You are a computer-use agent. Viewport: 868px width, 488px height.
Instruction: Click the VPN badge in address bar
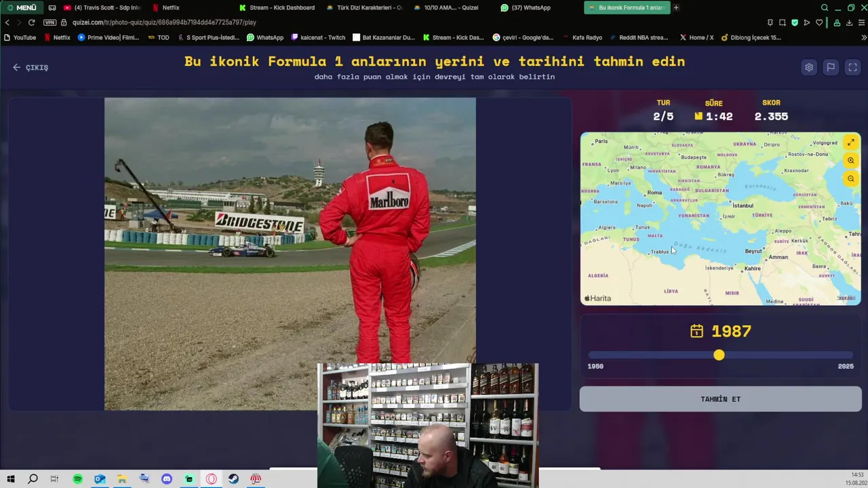50,22
